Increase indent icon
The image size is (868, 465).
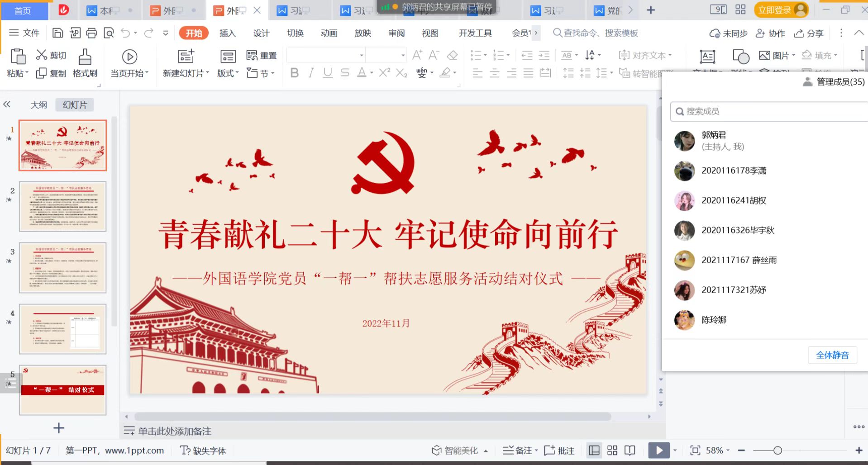pos(544,55)
